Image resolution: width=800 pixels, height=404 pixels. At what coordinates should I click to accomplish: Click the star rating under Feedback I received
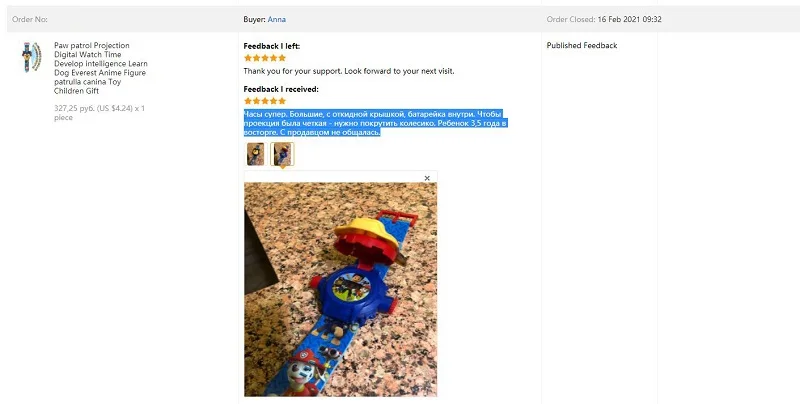265,101
